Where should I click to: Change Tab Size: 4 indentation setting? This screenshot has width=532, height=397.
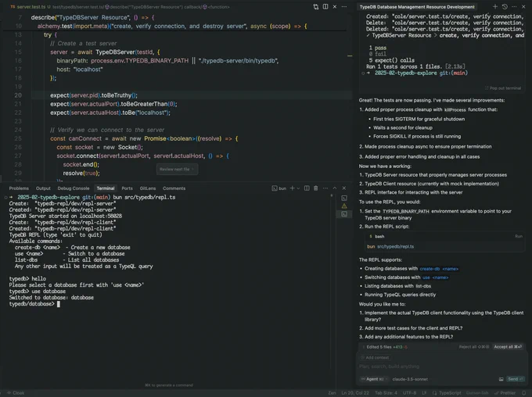(386, 393)
